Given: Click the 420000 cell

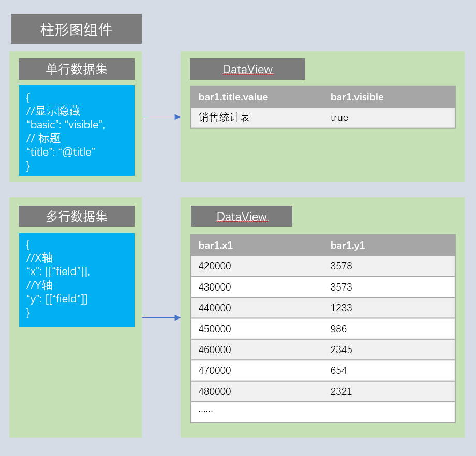Looking at the screenshot, I should (215, 266).
